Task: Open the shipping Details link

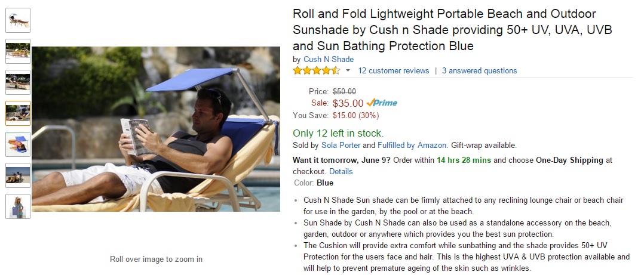Action: 341,171
